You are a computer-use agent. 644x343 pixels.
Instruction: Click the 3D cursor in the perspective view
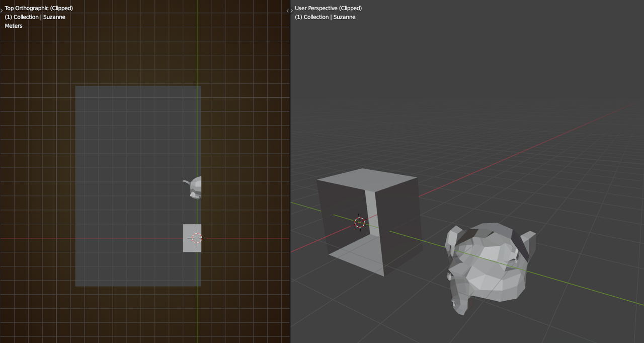coord(359,222)
